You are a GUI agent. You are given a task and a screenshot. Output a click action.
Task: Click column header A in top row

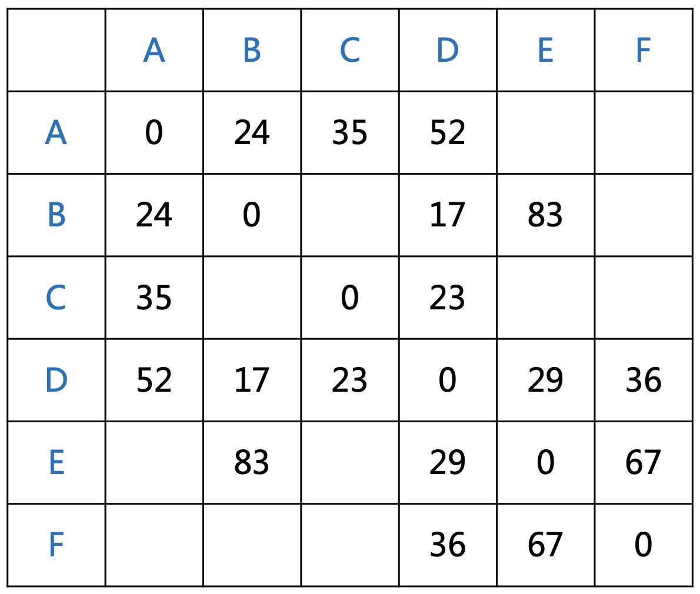pyautogui.click(x=154, y=50)
